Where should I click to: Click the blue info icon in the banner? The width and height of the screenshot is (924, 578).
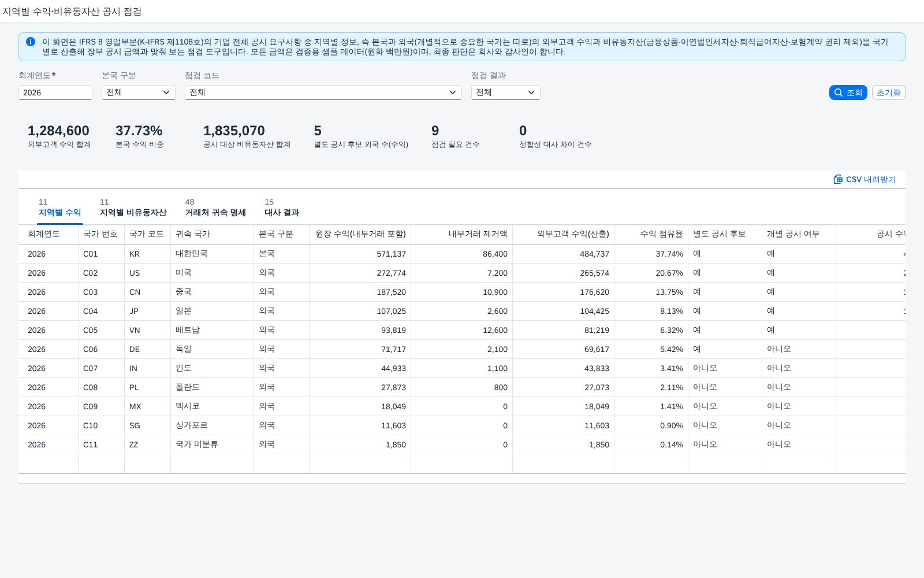[31, 42]
